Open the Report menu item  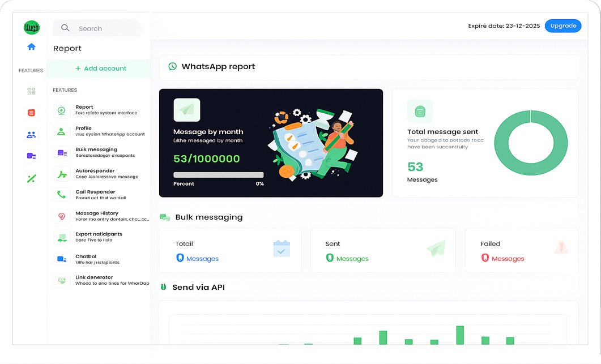84,107
